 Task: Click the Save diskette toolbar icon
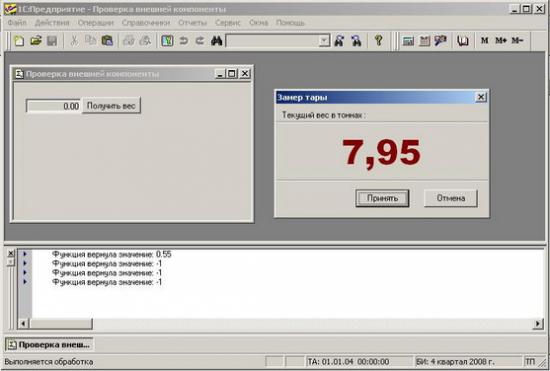pyautogui.click(x=52, y=41)
